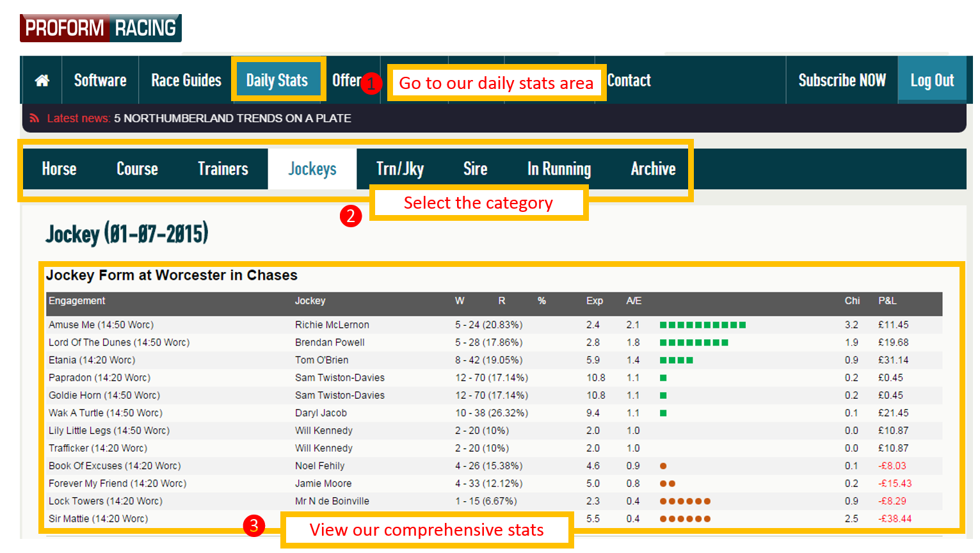
Task: Click jockey name Richie McLernon
Action: pyautogui.click(x=332, y=325)
